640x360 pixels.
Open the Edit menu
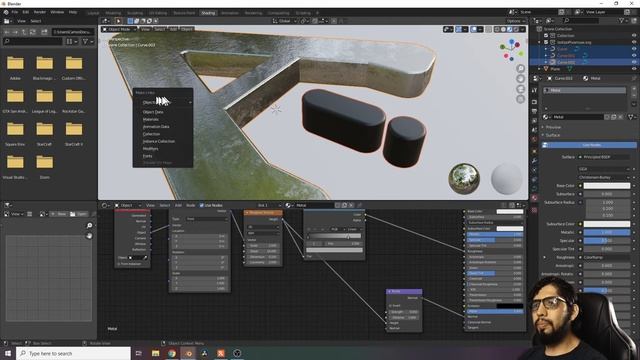(x=26, y=12)
